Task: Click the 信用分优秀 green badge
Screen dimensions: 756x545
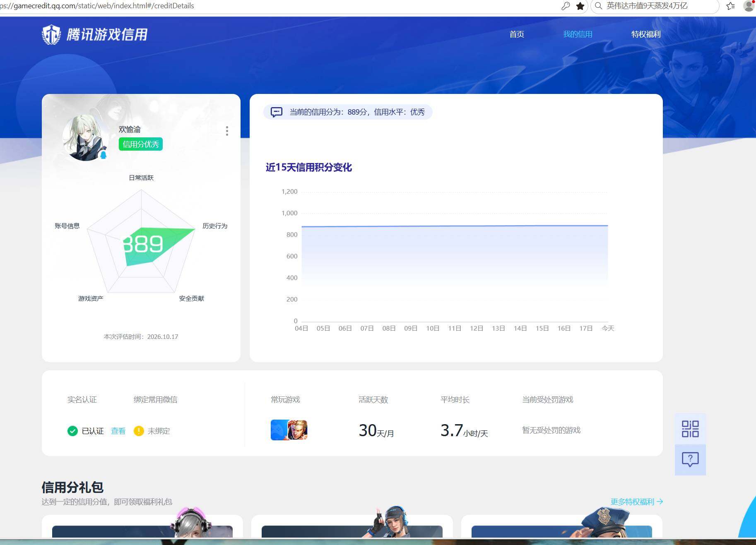Action: tap(141, 144)
